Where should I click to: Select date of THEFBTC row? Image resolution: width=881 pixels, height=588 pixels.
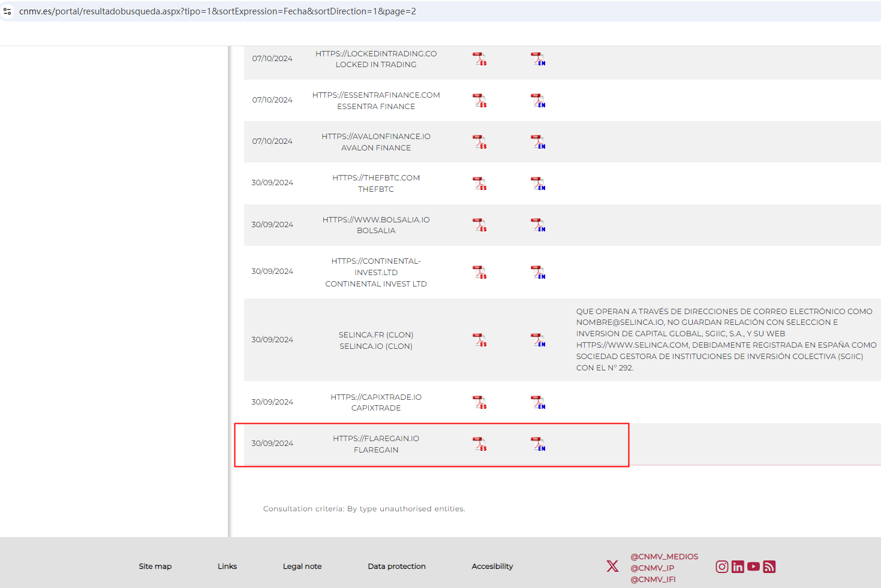pyautogui.click(x=272, y=183)
